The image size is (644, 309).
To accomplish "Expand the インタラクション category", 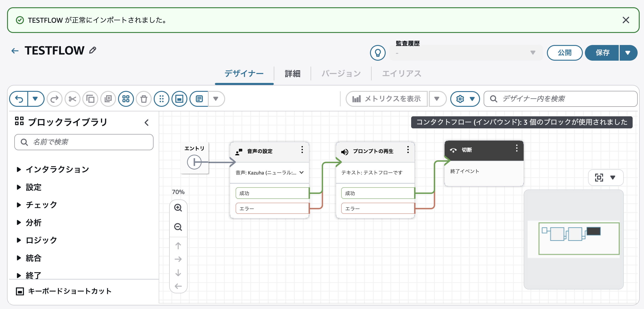I will click(53, 169).
